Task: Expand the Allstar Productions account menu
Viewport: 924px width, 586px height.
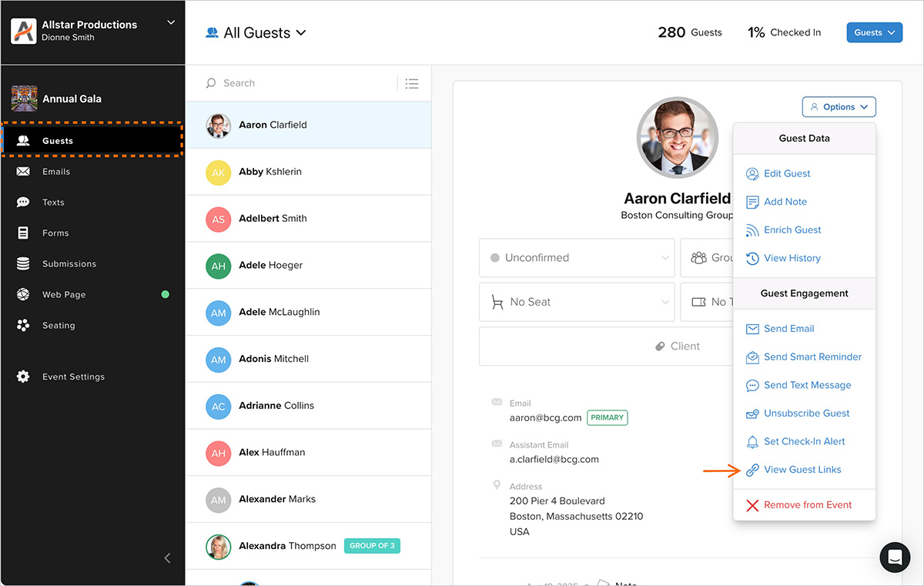Action: [x=171, y=23]
